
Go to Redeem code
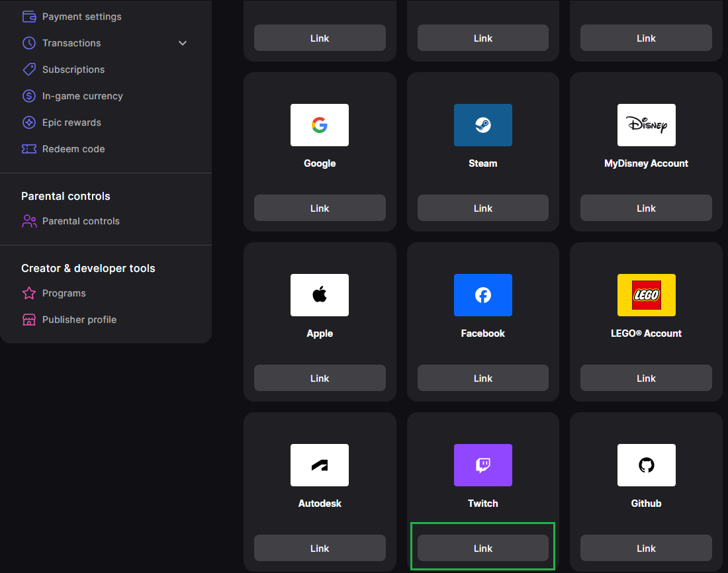coord(73,149)
